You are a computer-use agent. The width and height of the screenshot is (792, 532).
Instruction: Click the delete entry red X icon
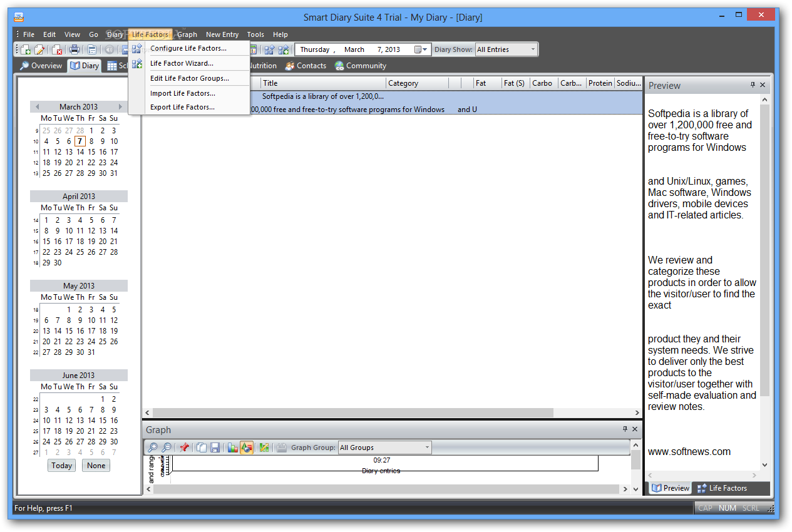[57, 50]
